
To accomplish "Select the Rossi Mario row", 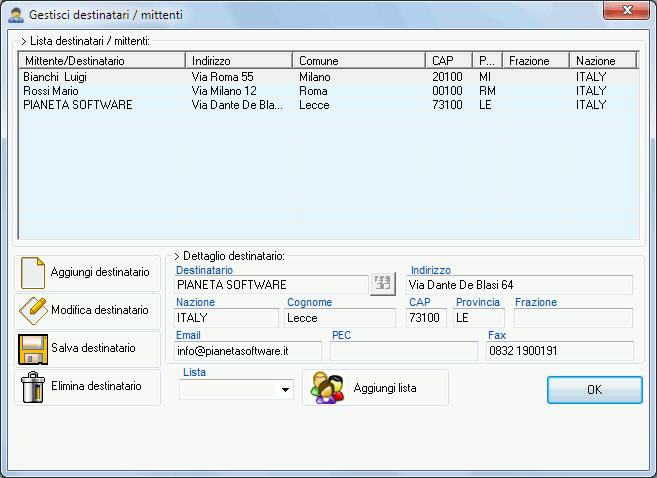I will pyautogui.click(x=328, y=91).
